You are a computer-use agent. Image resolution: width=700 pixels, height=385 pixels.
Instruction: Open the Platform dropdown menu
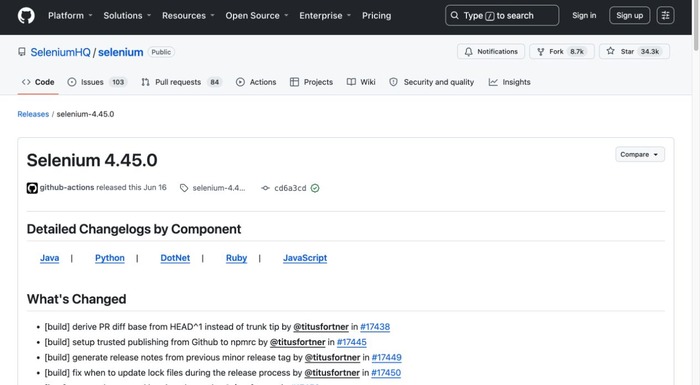pos(70,16)
